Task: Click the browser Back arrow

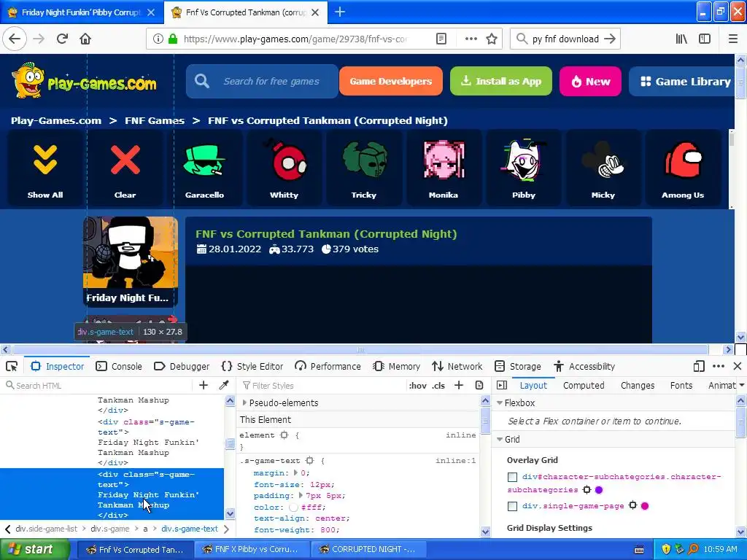Action: (x=15, y=39)
